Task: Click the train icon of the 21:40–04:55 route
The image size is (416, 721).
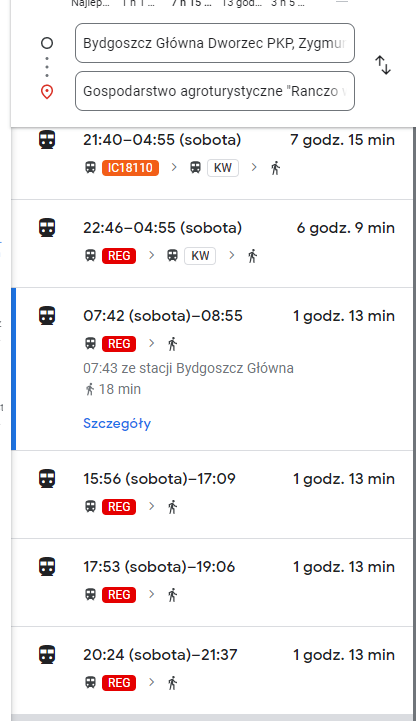Action: click(47, 139)
